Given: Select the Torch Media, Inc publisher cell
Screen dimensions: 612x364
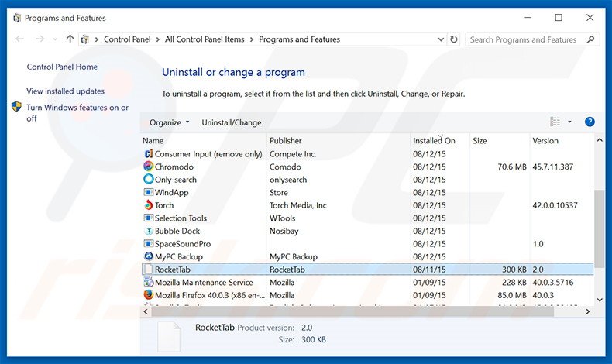Looking at the screenshot, I should [x=297, y=205].
